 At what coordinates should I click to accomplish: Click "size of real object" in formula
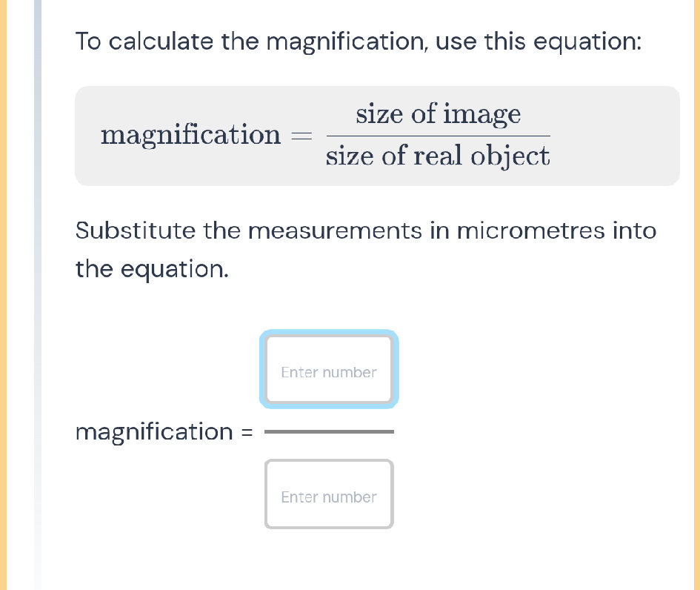438,156
